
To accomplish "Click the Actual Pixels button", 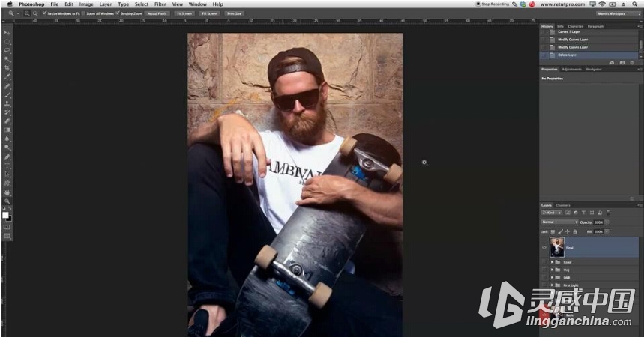I will pos(157,13).
